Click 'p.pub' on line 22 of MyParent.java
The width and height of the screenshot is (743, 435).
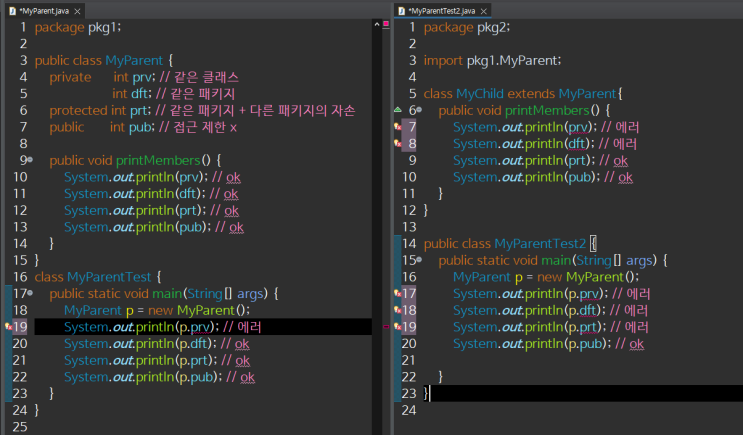196,377
